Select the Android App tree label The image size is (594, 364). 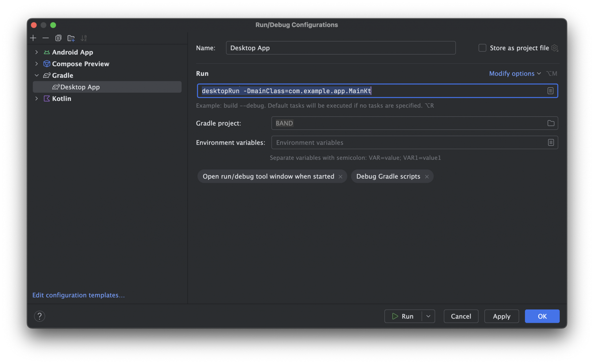73,52
